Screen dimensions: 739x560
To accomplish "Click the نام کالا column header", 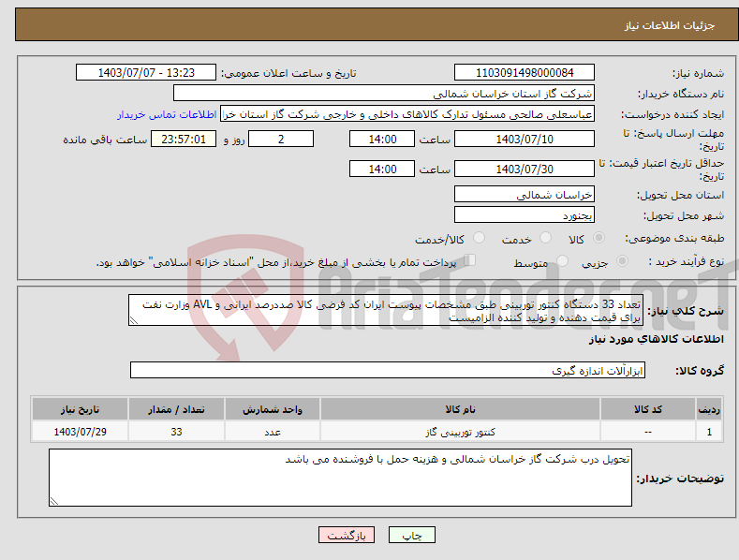I will pos(460,409).
